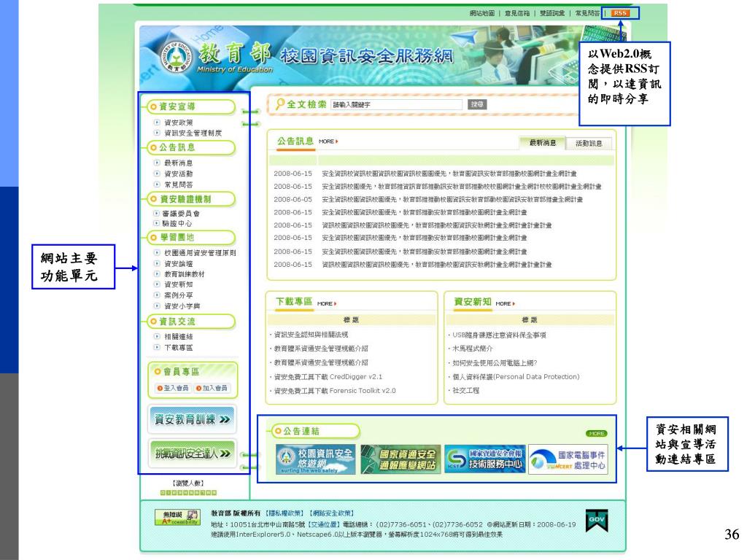The width and height of the screenshot is (747, 560).
Task: Open the 雙語詞彙 top link
Action: 552,13
